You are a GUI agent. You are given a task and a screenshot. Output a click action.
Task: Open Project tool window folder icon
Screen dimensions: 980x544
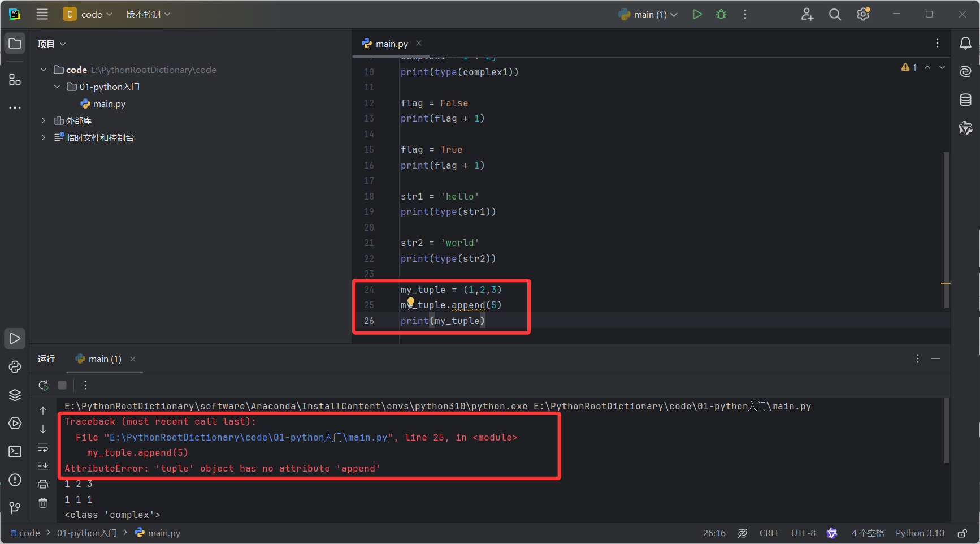(x=15, y=44)
